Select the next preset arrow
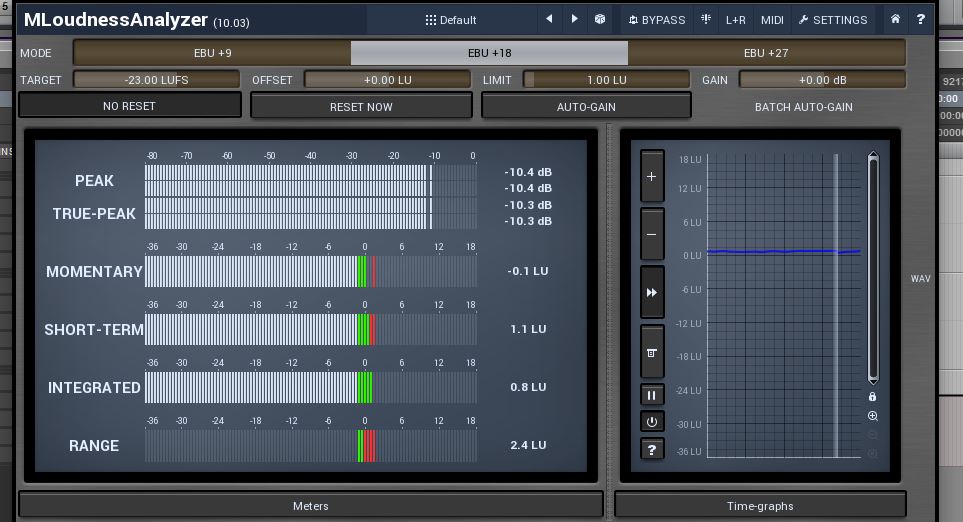 click(x=574, y=19)
